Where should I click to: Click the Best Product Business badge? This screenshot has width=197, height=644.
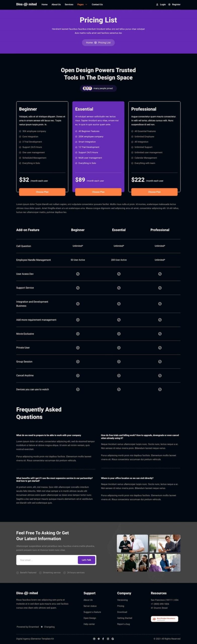tap(164, 619)
